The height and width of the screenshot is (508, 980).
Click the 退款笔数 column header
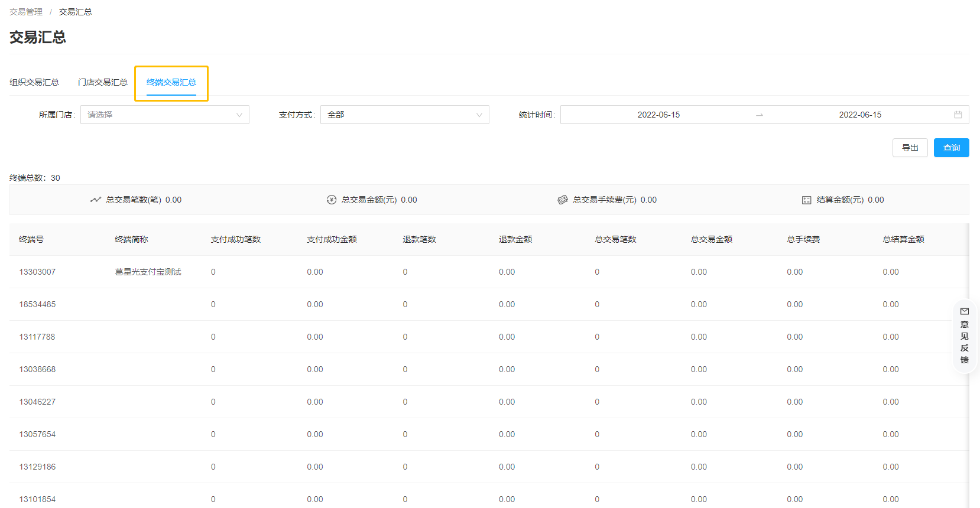(420, 239)
